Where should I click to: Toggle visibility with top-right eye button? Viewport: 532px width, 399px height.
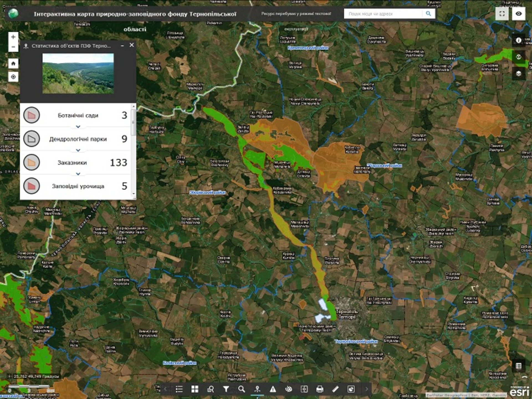click(x=519, y=14)
